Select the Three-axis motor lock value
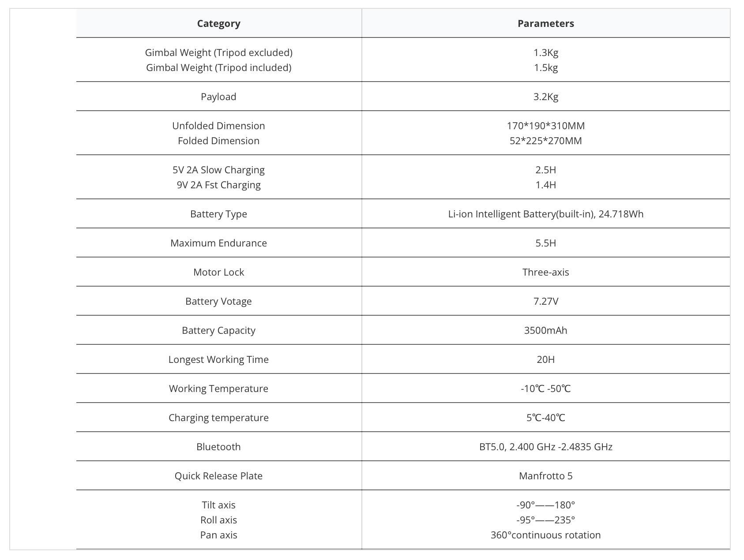This screenshot has height=560, width=744. [545, 272]
